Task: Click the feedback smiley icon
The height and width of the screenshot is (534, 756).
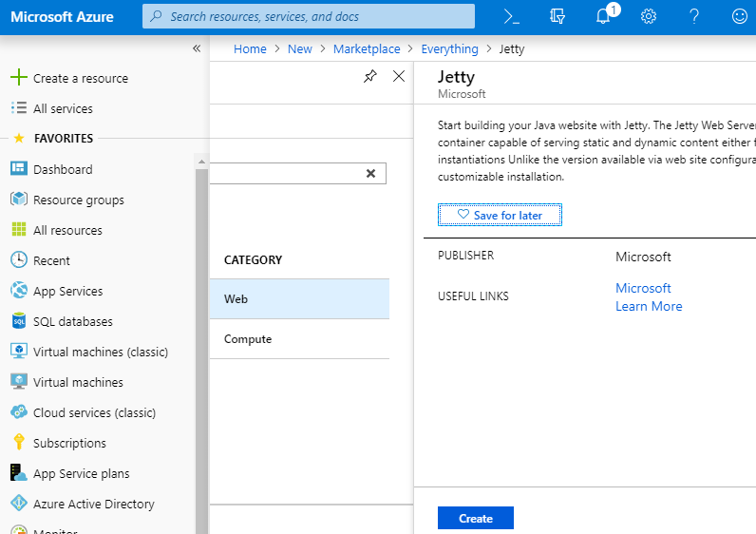Action: coord(740,16)
